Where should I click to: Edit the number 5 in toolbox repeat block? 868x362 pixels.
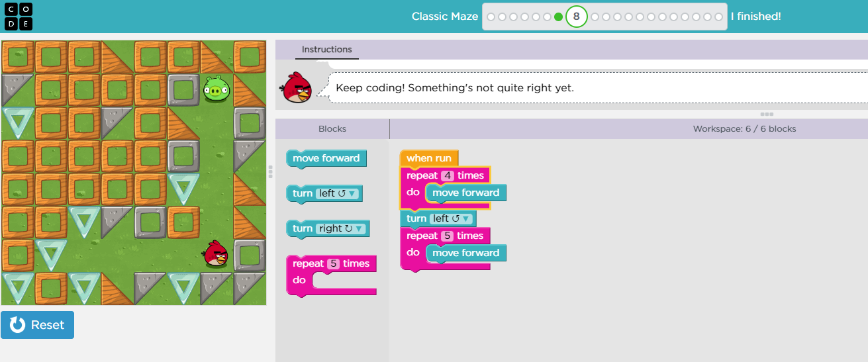coord(334,264)
